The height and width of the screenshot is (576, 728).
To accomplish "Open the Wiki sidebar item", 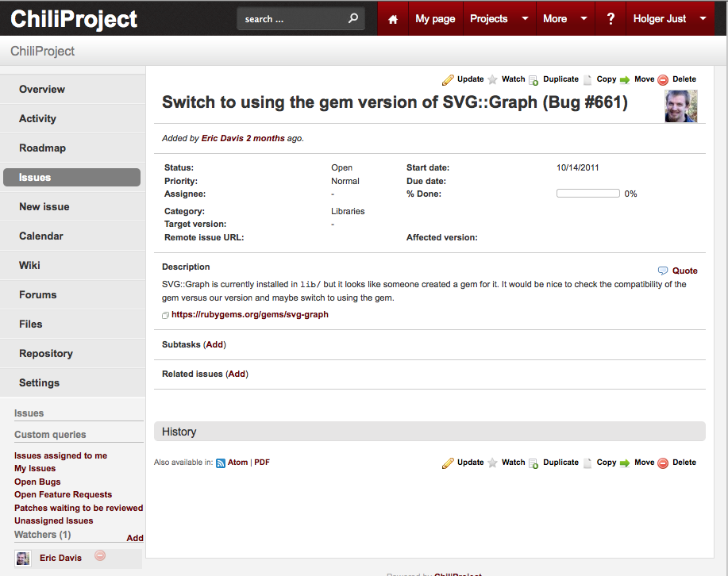I will [x=73, y=265].
